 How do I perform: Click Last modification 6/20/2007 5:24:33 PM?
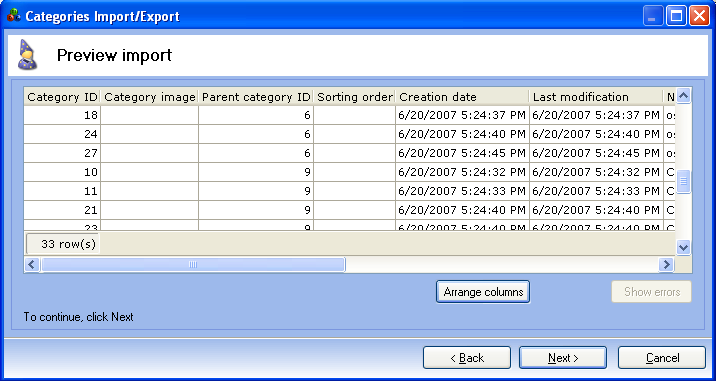(x=596, y=191)
